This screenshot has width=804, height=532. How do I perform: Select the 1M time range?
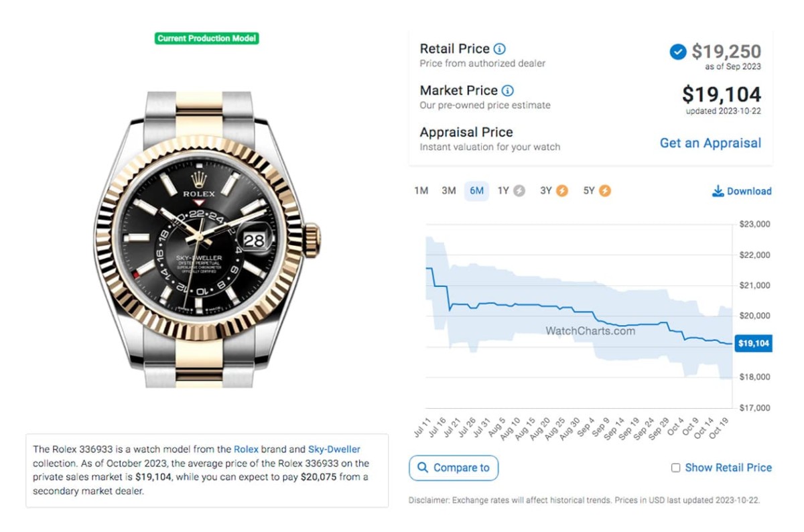(421, 191)
